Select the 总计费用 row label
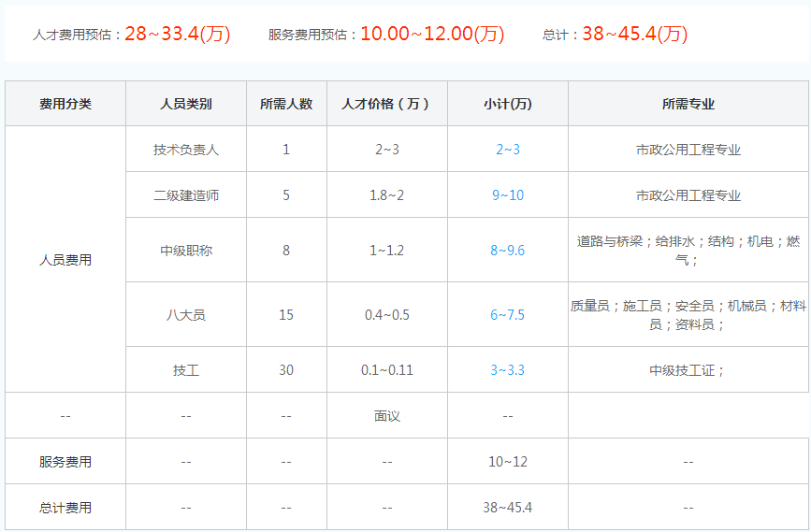 65,507
